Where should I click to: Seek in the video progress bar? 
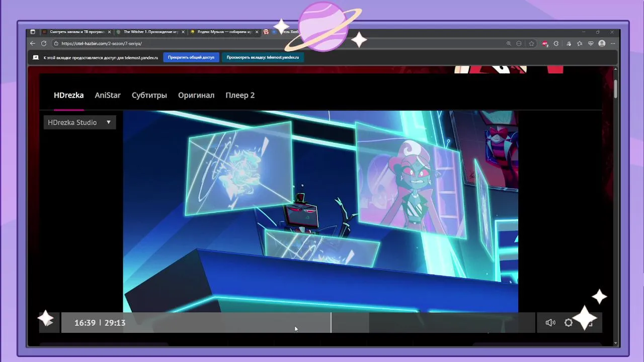tap(298, 323)
